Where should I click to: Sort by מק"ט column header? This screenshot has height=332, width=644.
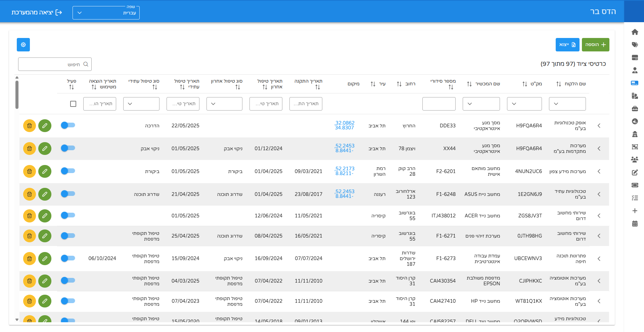tap(532, 84)
